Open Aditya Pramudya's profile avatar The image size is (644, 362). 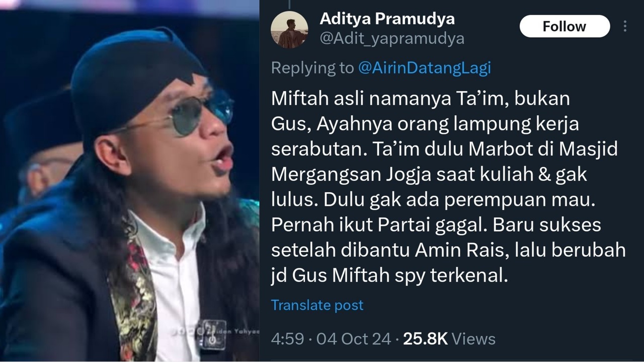pos(289,29)
